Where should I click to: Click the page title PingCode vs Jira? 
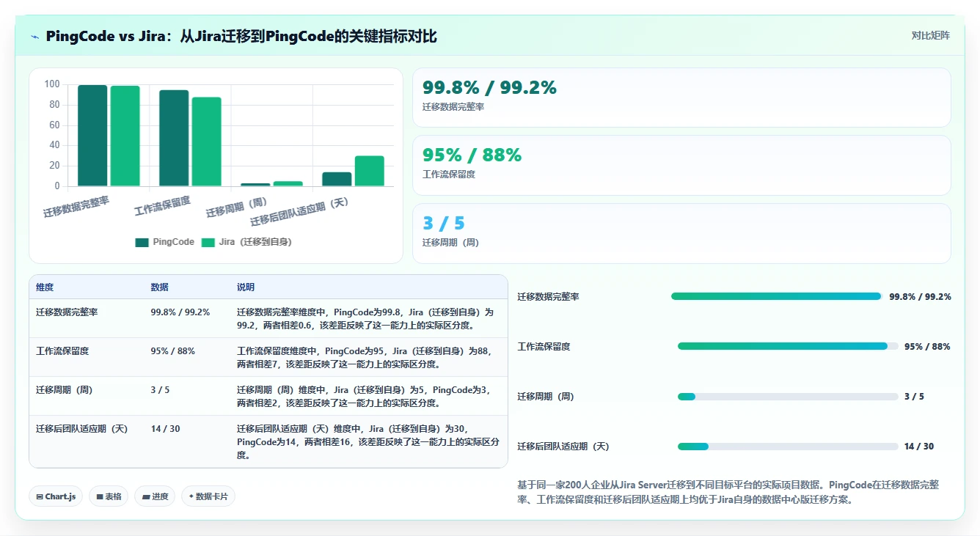point(241,37)
